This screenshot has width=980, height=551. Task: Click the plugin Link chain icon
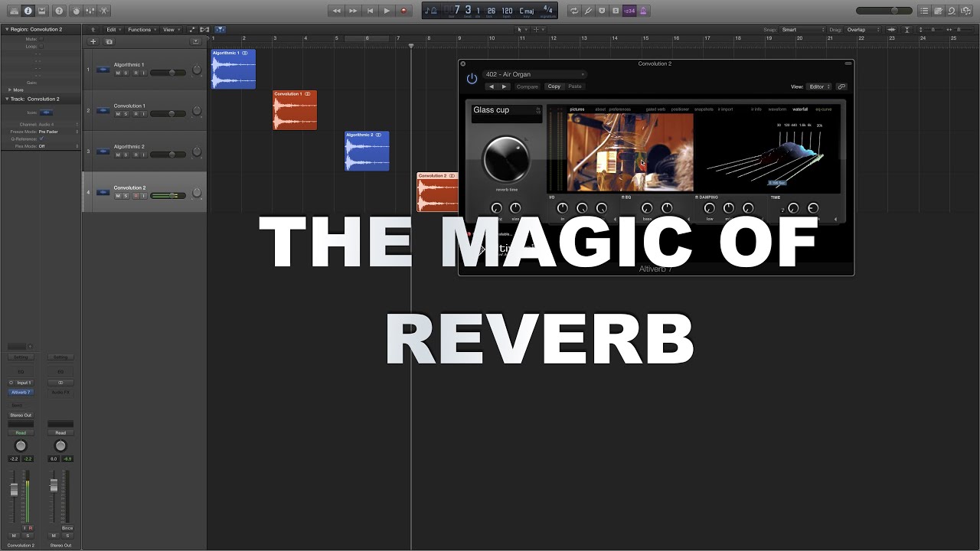[841, 86]
